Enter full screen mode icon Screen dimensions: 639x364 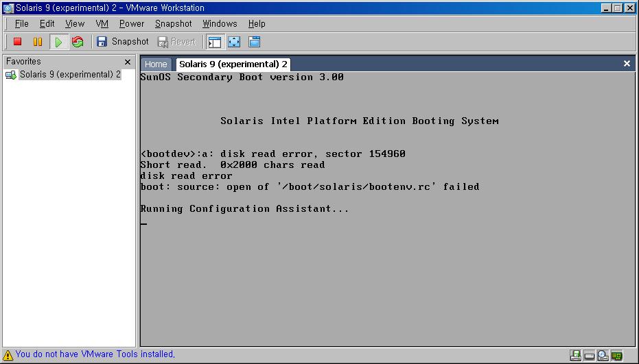pos(234,42)
